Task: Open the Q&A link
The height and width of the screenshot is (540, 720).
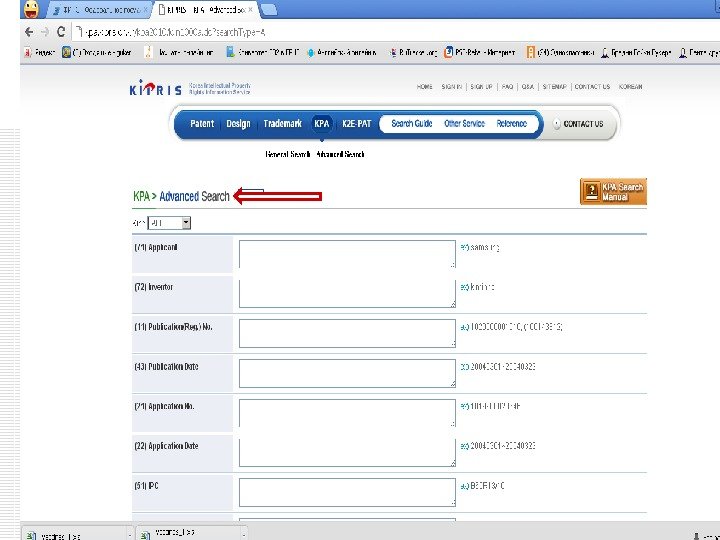Action: click(x=528, y=86)
